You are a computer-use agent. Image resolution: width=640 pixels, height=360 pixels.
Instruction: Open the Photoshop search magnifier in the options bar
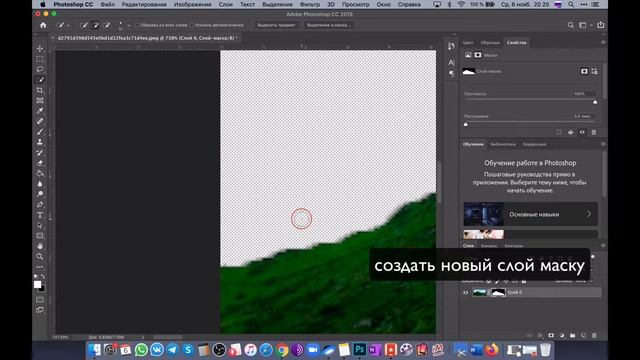pos(571,25)
